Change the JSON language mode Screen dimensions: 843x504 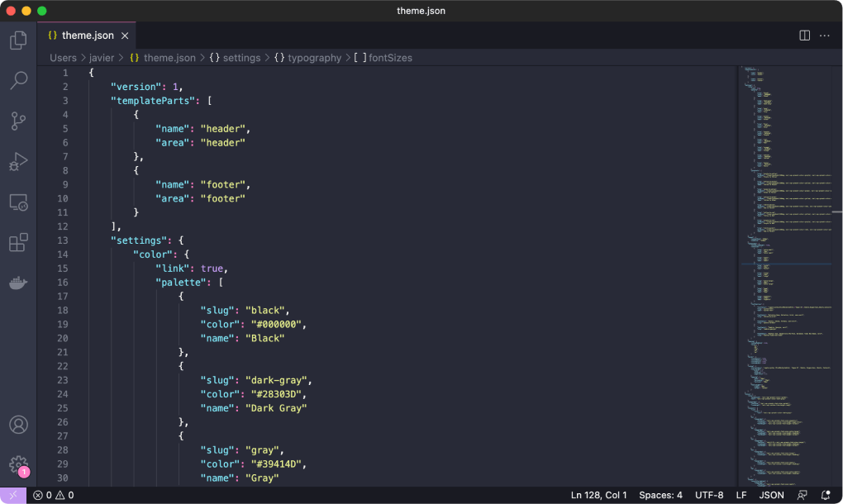(x=771, y=496)
